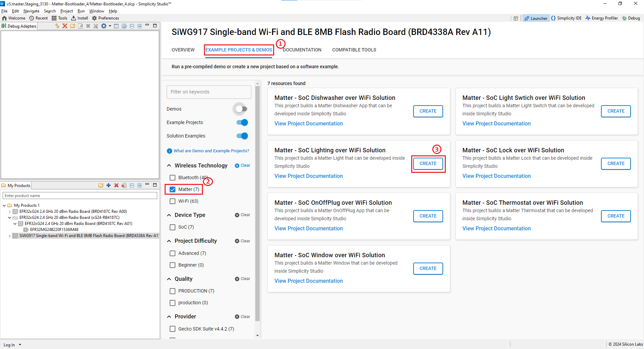
Task: Collapse the Quality filter section
Action: coord(169,279)
